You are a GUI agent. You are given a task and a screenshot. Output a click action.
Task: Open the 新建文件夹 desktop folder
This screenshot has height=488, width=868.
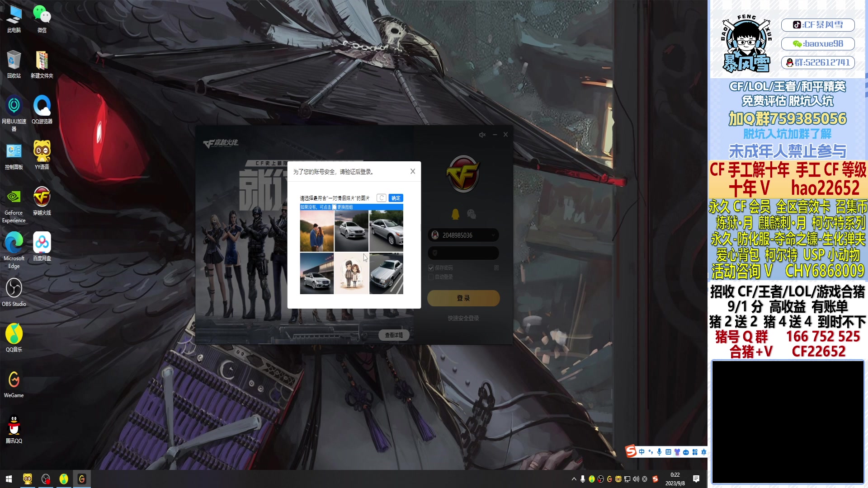pyautogui.click(x=42, y=65)
